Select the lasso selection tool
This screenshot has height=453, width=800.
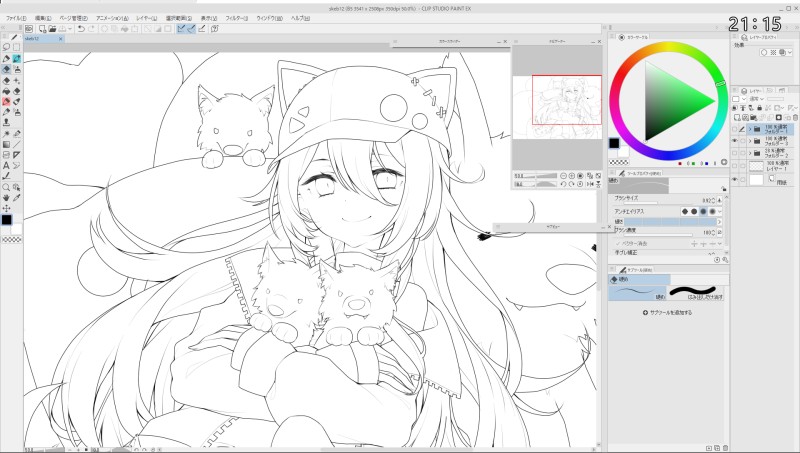[x=6, y=47]
